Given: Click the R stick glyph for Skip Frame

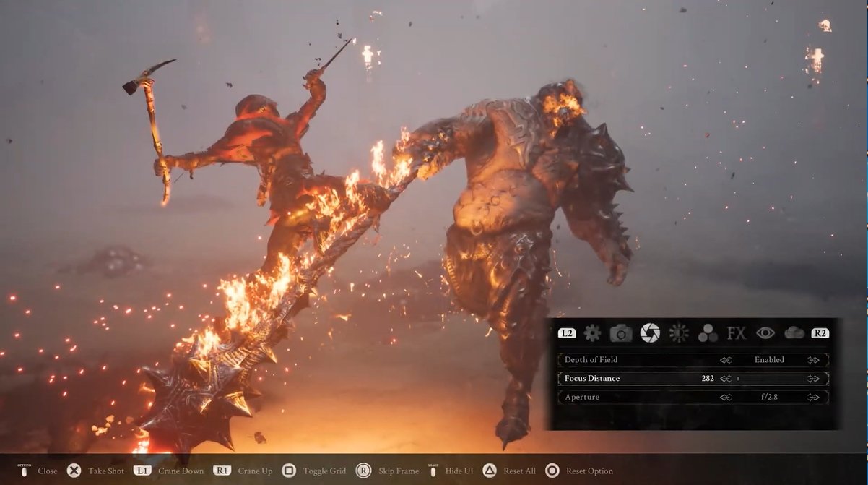Looking at the screenshot, I should pos(363,471).
